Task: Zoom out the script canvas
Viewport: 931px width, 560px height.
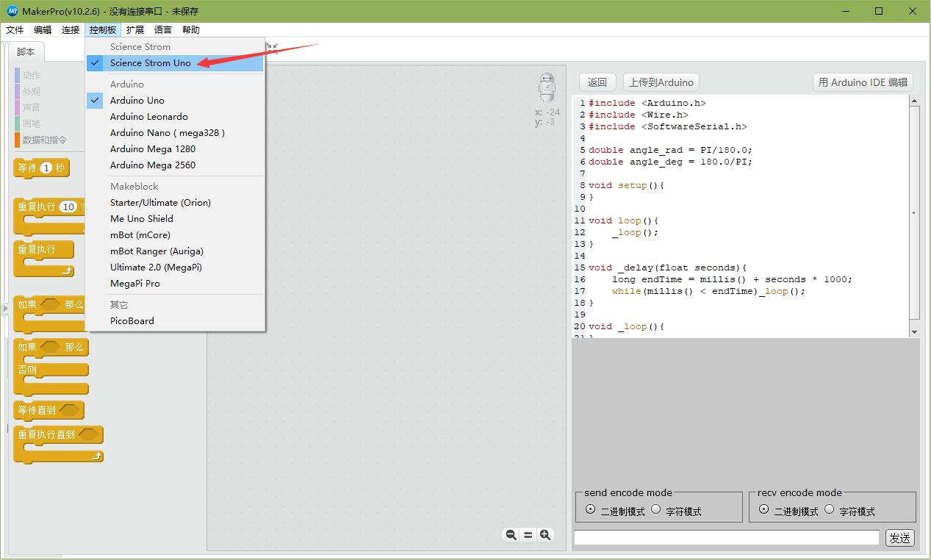Action: [x=511, y=535]
